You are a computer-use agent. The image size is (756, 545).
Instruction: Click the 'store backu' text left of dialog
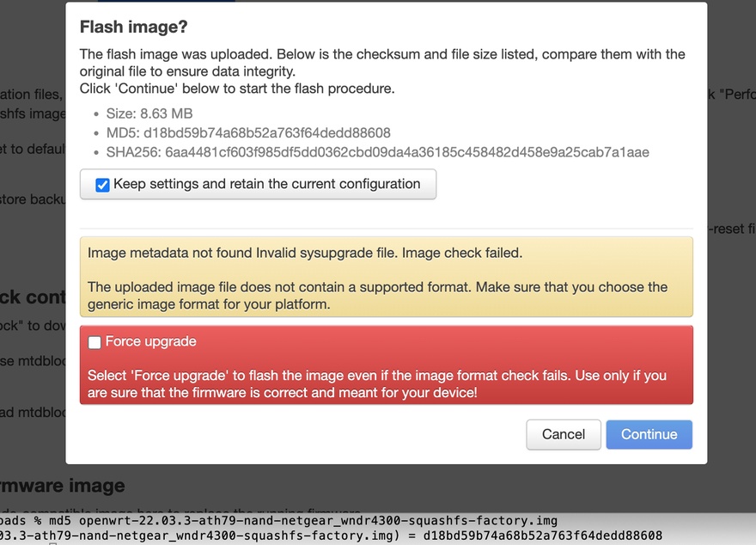[33, 199]
